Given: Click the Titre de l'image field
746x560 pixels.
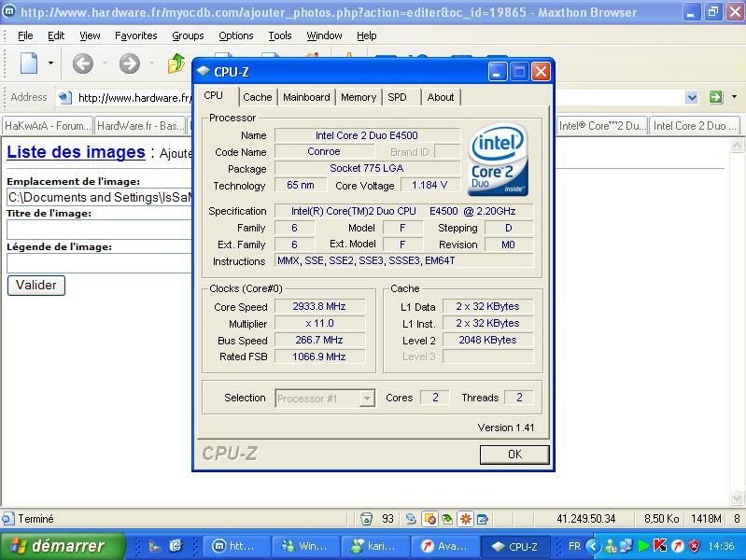Looking at the screenshot, I should 99,230.
